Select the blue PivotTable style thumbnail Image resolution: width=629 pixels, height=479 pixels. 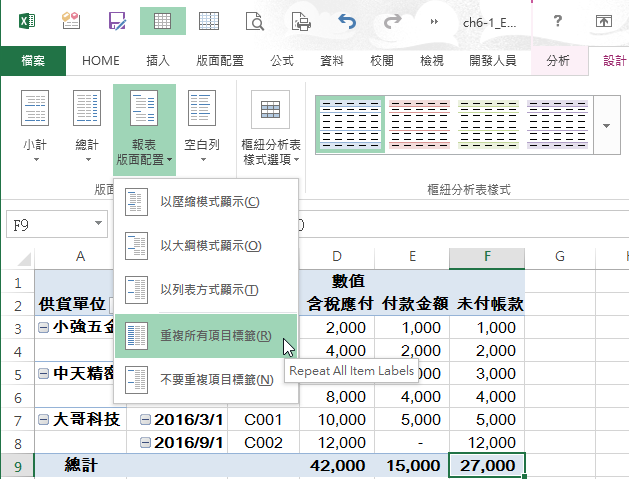[351, 124]
